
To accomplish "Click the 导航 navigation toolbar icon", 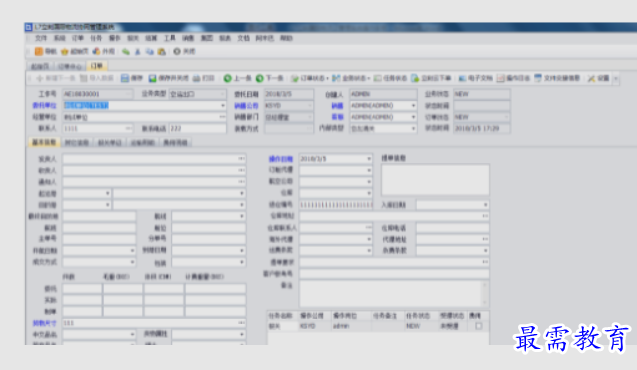I will pos(39,52).
